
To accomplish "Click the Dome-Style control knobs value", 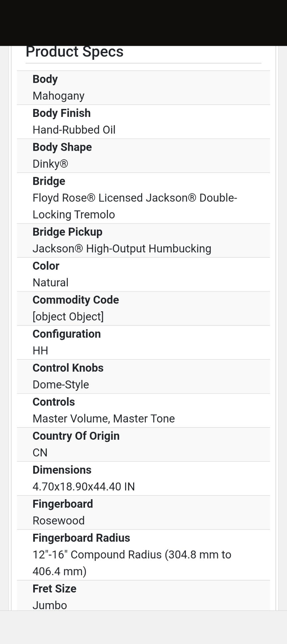I will click(61, 385).
